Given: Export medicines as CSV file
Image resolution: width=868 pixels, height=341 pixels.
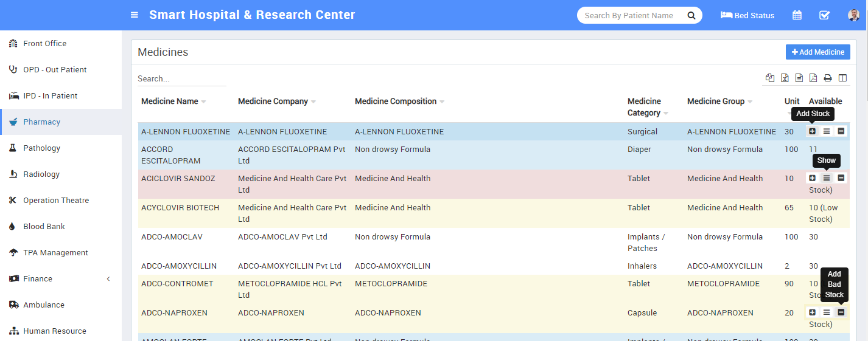Looking at the screenshot, I should point(799,78).
